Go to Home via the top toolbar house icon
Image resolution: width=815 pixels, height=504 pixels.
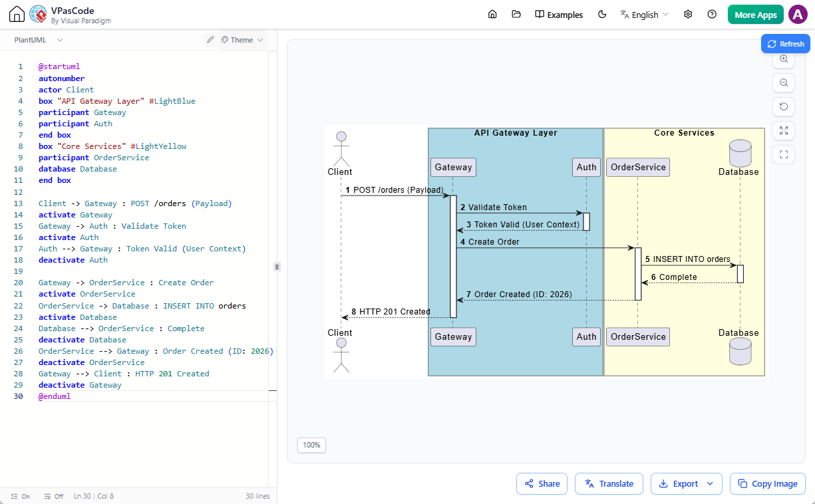(x=492, y=15)
